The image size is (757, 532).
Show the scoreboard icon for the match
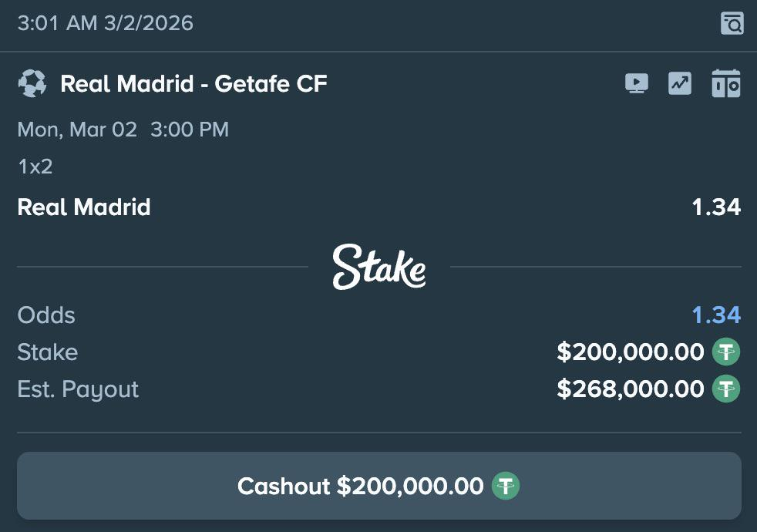(725, 83)
